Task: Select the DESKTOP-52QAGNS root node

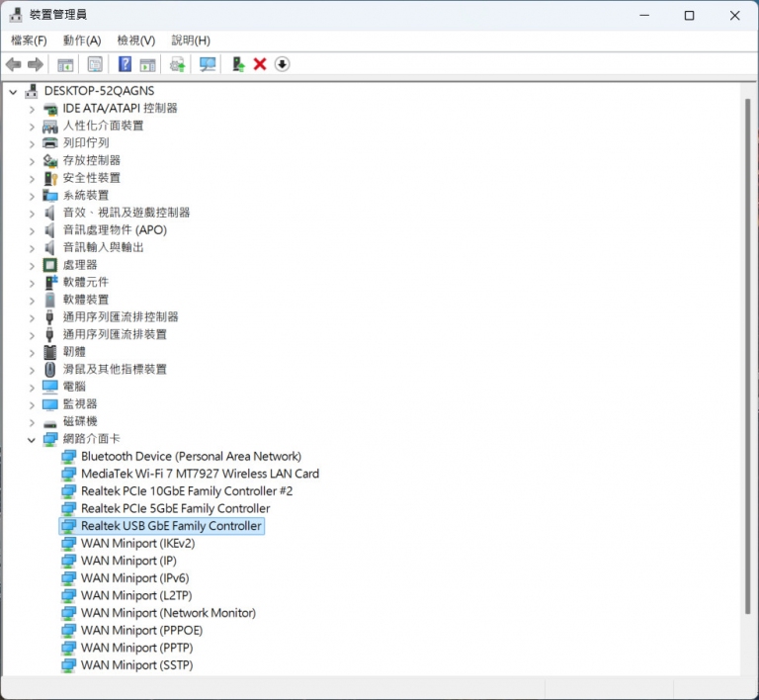Action: [x=99, y=91]
